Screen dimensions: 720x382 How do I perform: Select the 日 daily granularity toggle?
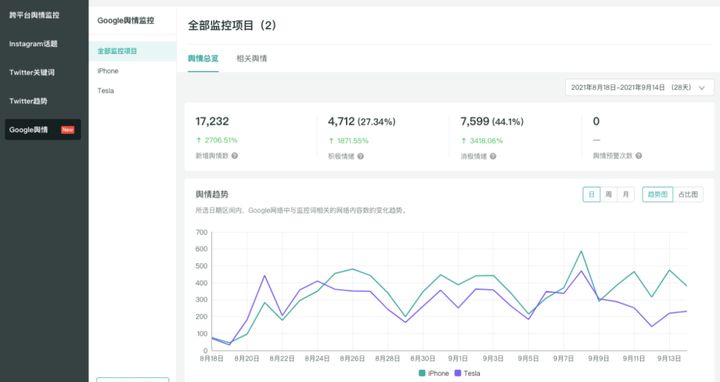pyautogui.click(x=591, y=194)
